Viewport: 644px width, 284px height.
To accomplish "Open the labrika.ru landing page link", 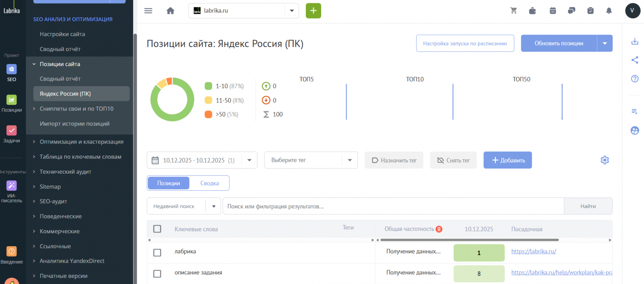I will [534, 251].
